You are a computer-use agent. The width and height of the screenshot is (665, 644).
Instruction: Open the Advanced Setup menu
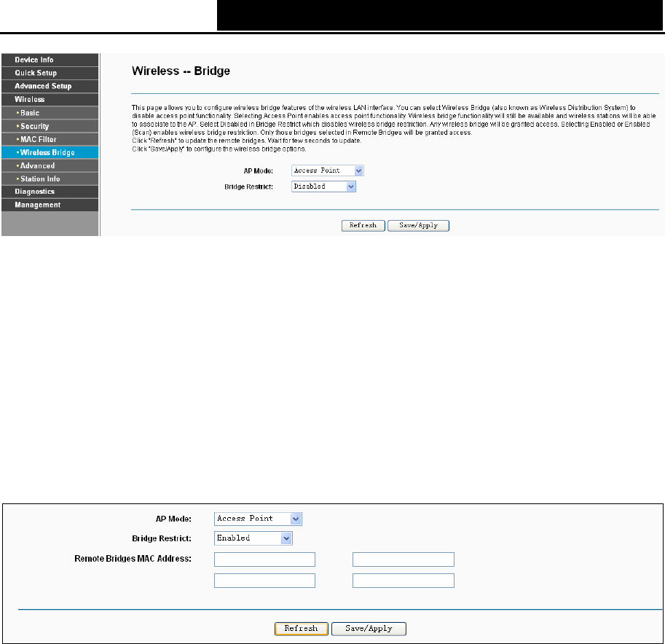click(50, 86)
